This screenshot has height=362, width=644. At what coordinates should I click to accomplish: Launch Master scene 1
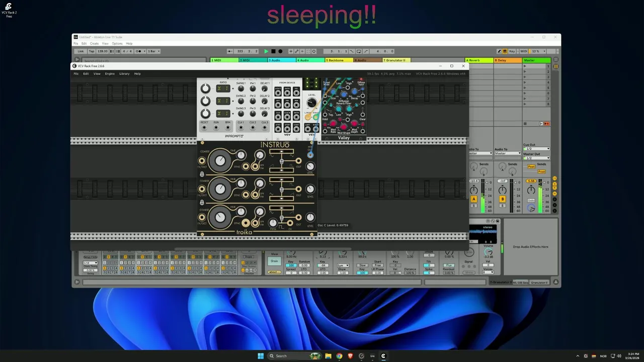pyautogui.click(x=525, y=66)
